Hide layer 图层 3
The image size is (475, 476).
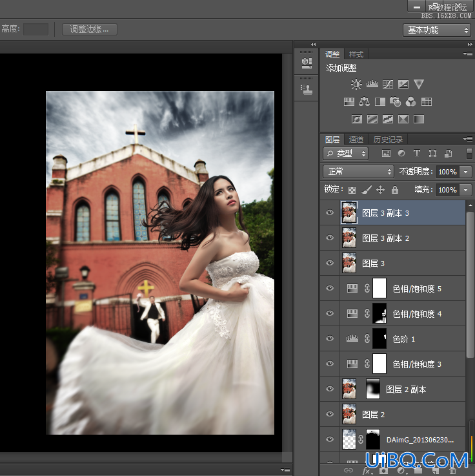pyautogui.click(x=330, y=263)
